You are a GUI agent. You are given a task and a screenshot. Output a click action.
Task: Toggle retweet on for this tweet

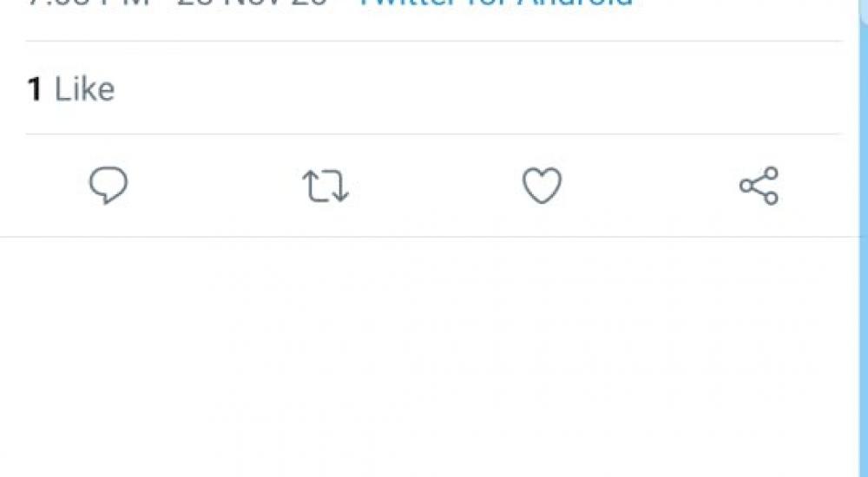325,186
